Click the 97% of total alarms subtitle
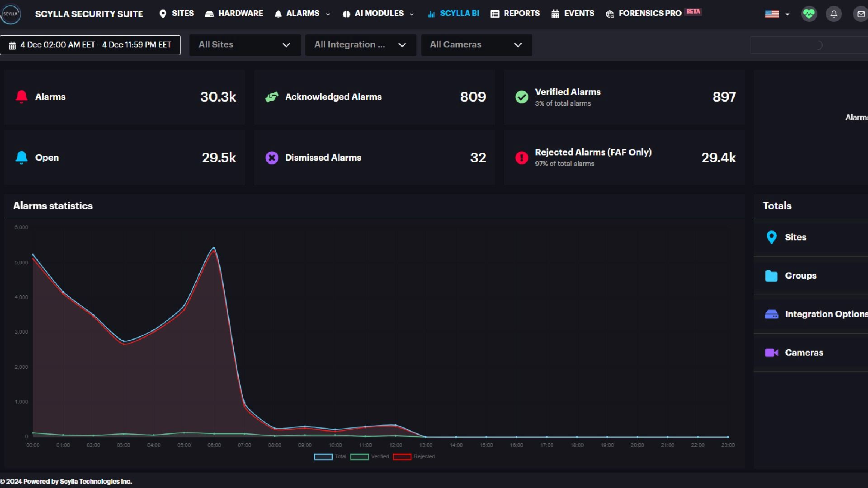 (565, 164)
